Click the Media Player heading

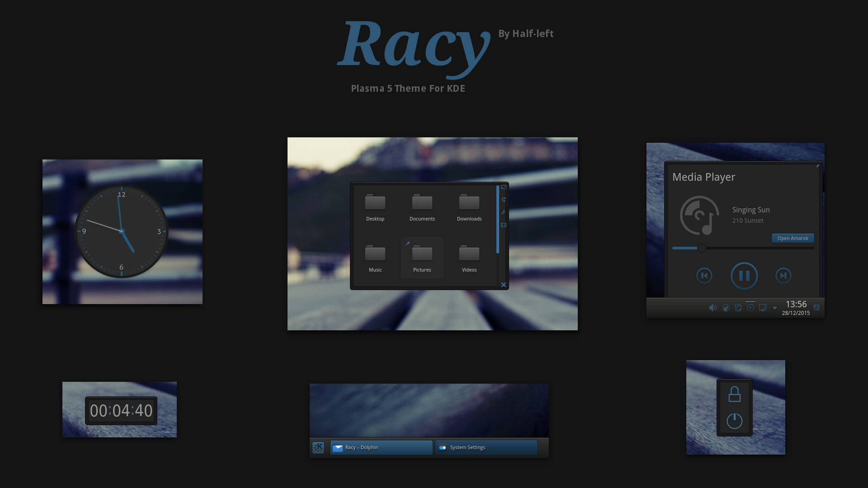703,177
